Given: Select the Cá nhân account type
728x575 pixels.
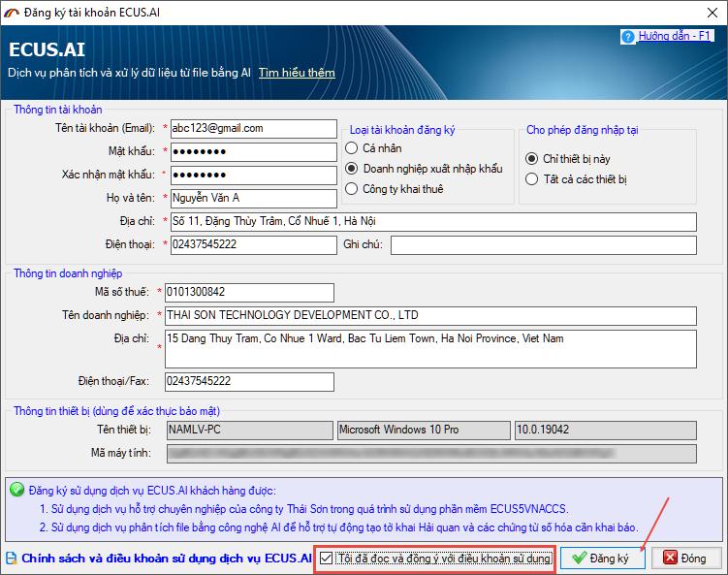Looking at the screenshot, I should pyautogui.click(x=353, y=148).
